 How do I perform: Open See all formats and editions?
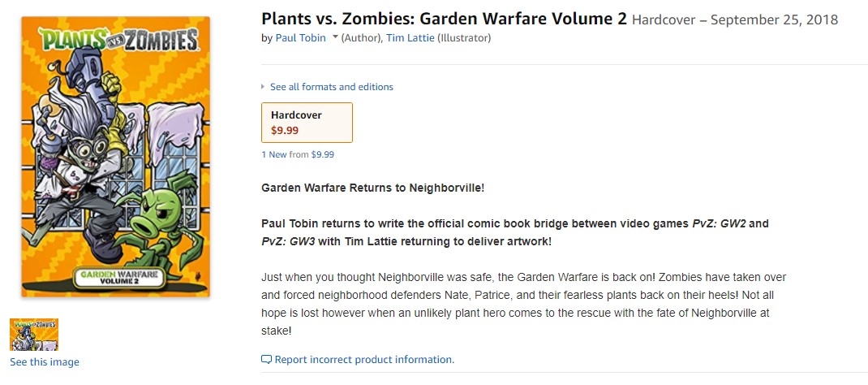click(332, 87)
